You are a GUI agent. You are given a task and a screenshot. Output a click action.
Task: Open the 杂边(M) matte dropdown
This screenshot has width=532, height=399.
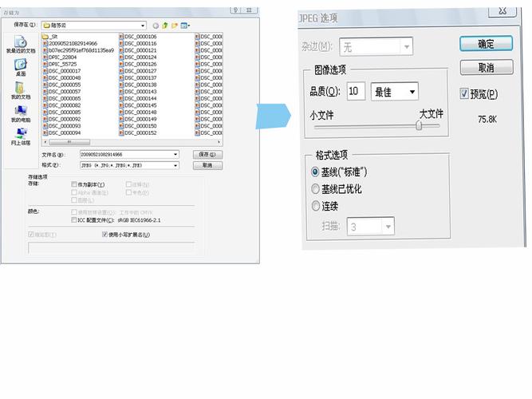click(x=407, y=46)
